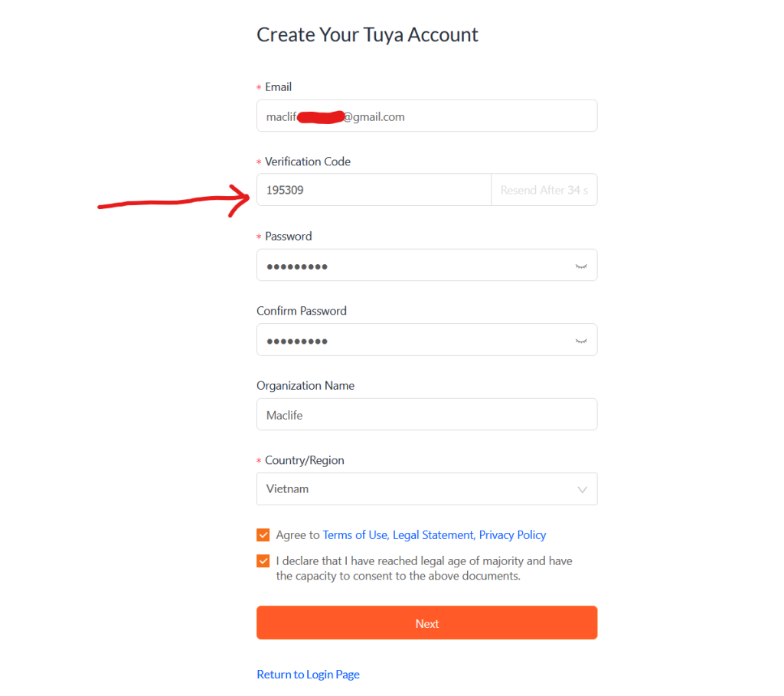This screenshot has width=784, height=696.
Task: Toggle the legal age declaration checkbox
Action: coord(263,561)
